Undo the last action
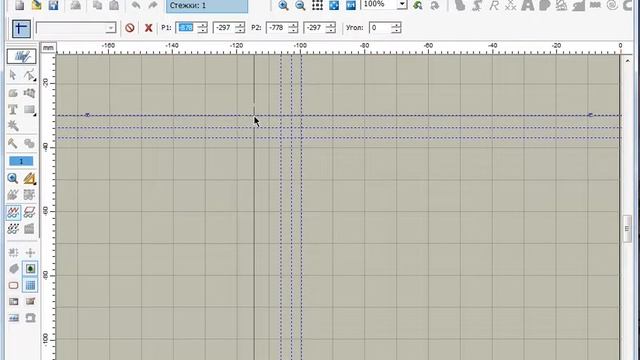The height and width of the screenshot is (360, 640). coord(136,5)
